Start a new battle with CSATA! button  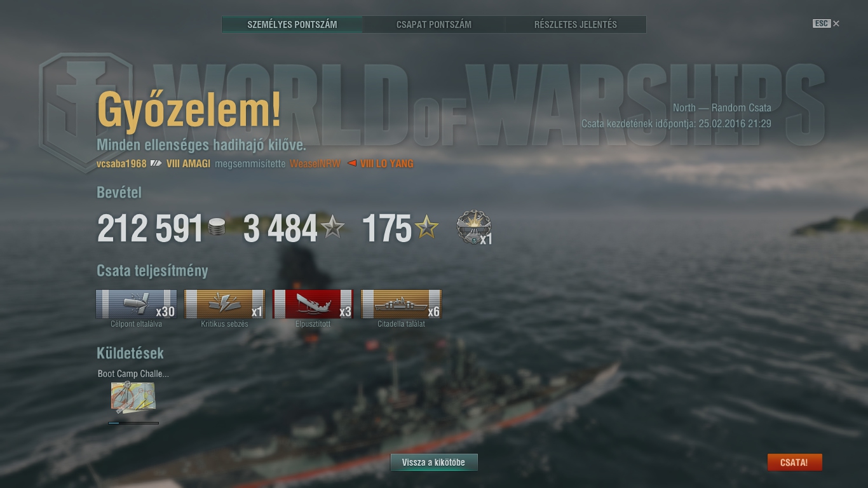coord(794,463)
